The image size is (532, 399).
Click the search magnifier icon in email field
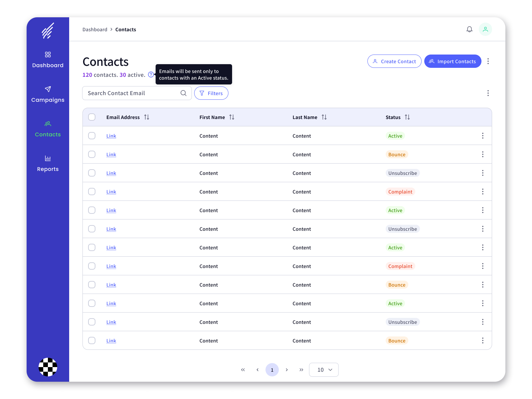point(184,93)
